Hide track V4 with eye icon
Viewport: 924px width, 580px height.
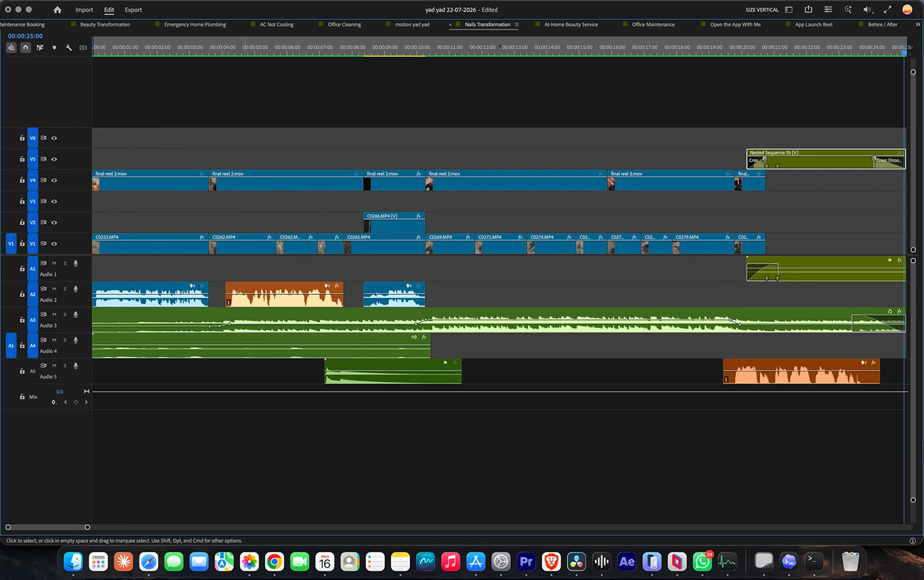(x=54, y=180)
